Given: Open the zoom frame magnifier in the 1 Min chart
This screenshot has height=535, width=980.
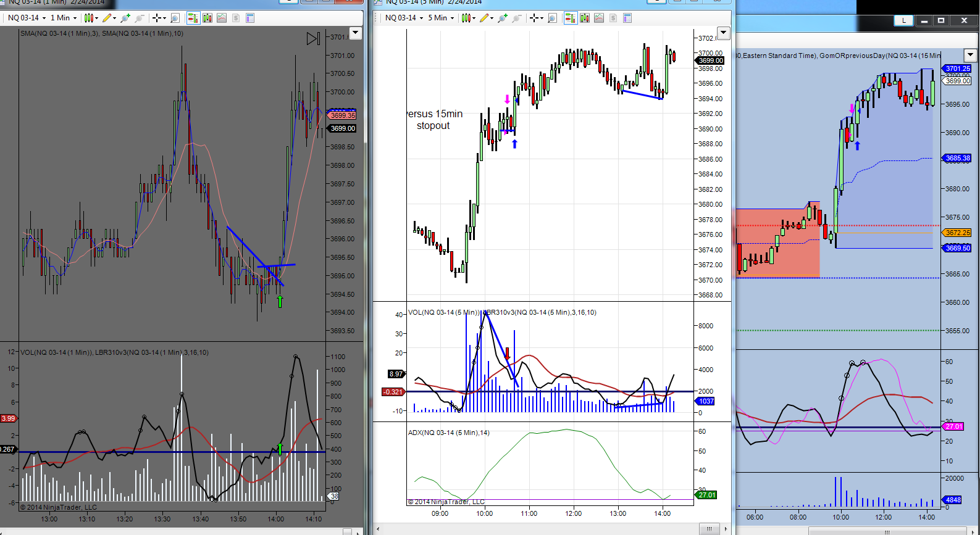Looking at the screenshot, I should coord(175,18).
